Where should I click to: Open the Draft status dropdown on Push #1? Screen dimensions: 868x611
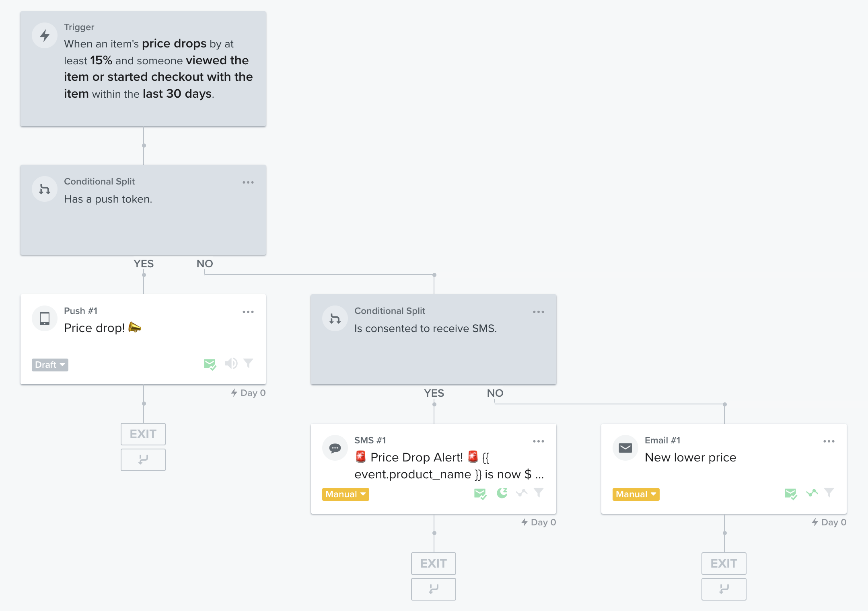coord(50,365)
